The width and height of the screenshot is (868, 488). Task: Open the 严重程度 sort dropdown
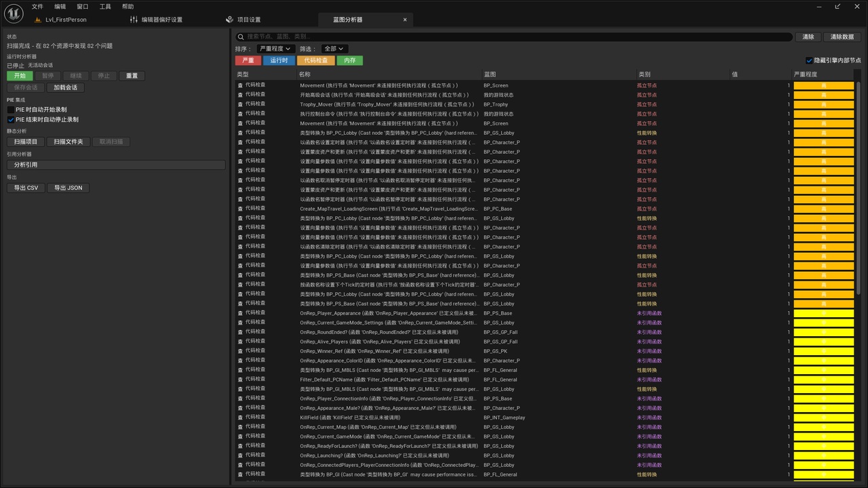[275, 49]
